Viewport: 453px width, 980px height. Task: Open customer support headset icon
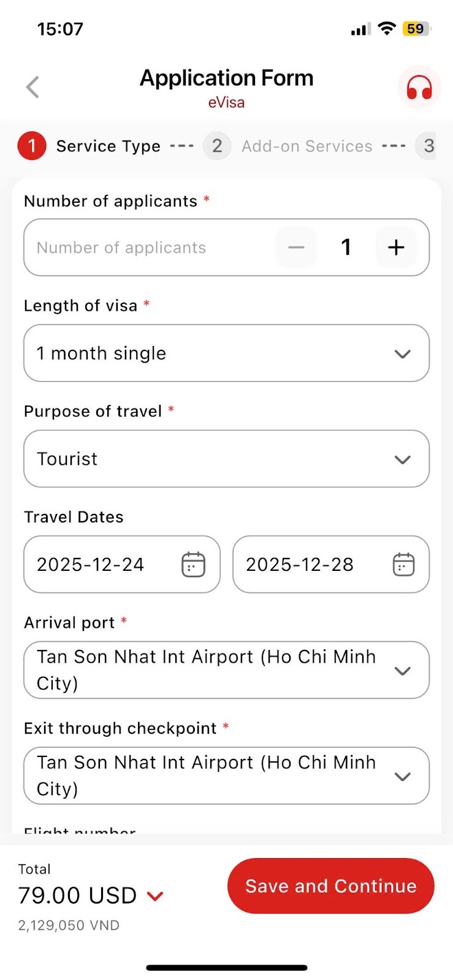pyautogui.click(x=419, y=87)
